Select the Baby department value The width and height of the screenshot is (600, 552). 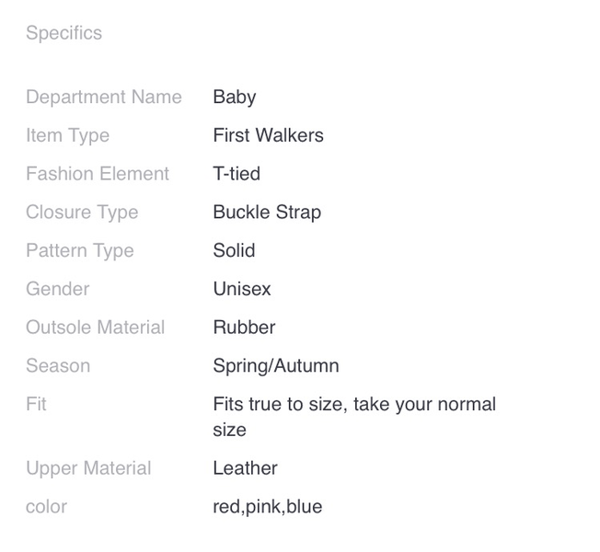[234, 98]
